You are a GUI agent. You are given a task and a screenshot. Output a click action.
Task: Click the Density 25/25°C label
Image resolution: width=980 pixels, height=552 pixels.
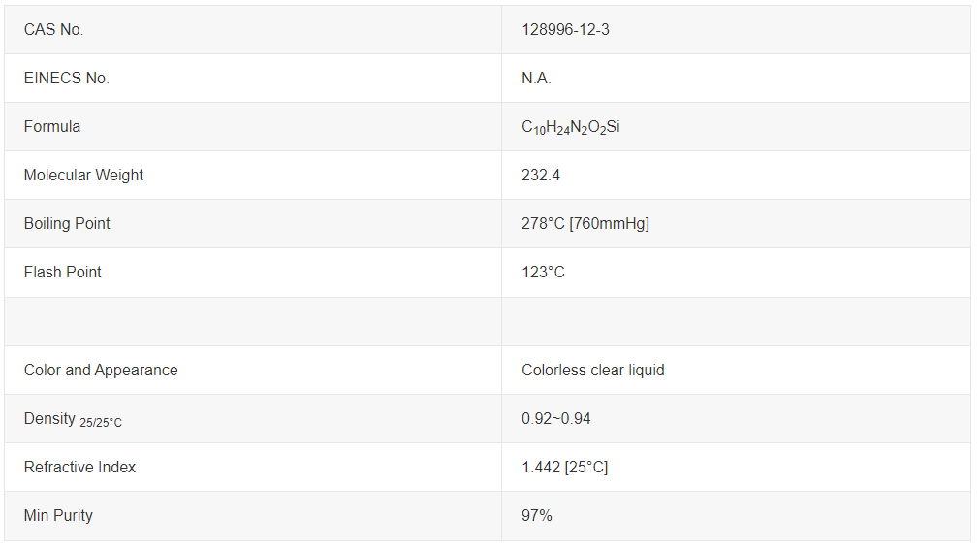coord(73,419)
